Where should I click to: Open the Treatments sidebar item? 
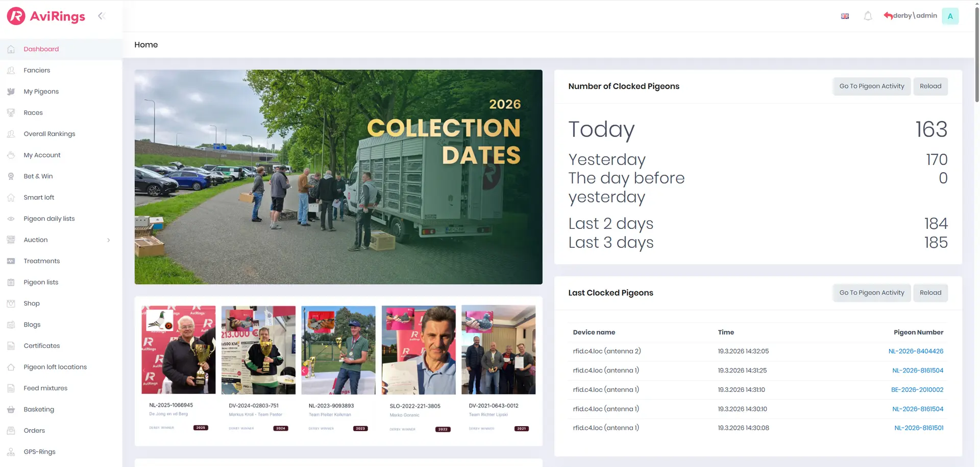pyautogui.click(x=41, y=261)
